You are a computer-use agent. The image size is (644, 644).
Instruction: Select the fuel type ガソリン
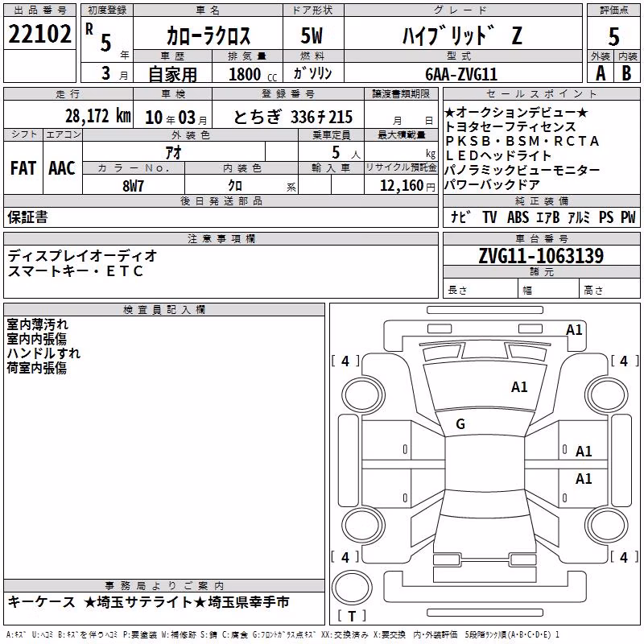point(312,73)
